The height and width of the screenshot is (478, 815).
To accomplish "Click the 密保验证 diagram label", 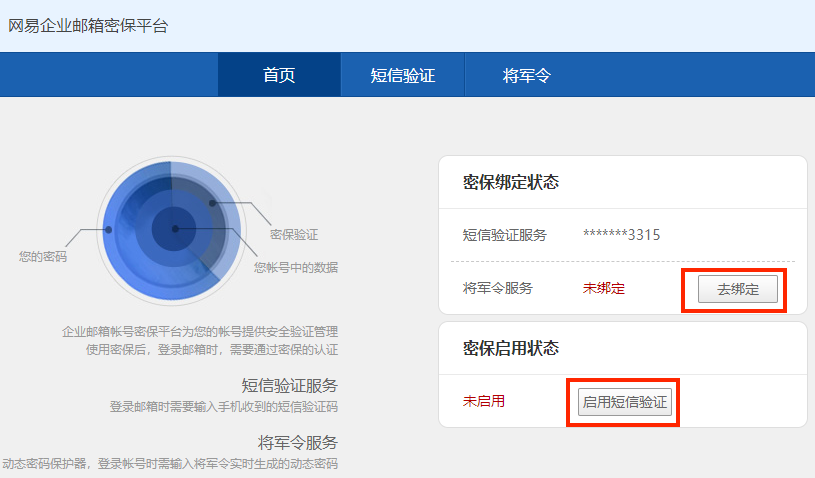I will coord(294,234).
